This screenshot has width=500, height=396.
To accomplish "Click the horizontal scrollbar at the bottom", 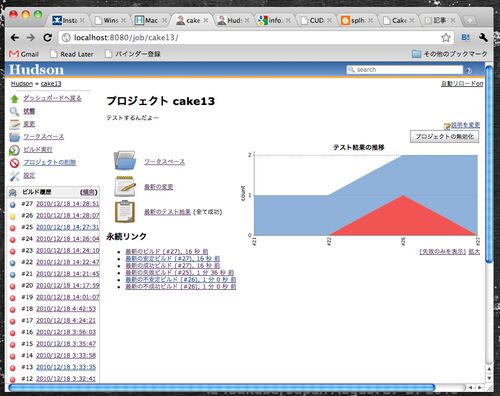I will pos(222,387).
